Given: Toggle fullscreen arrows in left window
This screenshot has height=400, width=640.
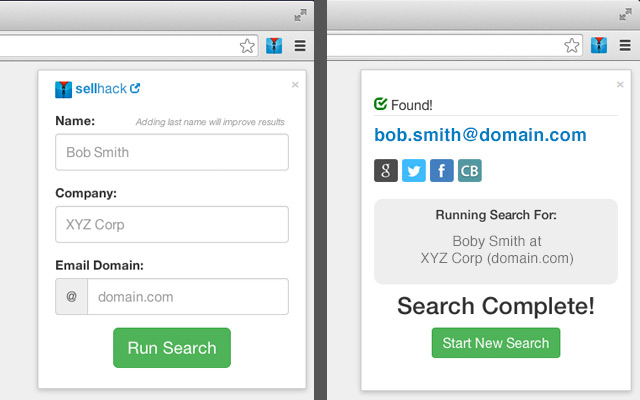Looking at the screenshot, I should (301, 15).
